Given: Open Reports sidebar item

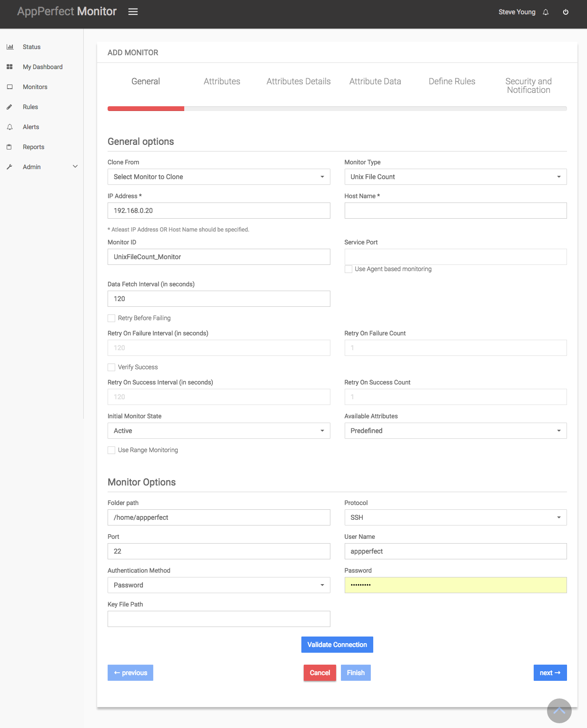Looking at the screenshot, I should [x=33, y=147].
